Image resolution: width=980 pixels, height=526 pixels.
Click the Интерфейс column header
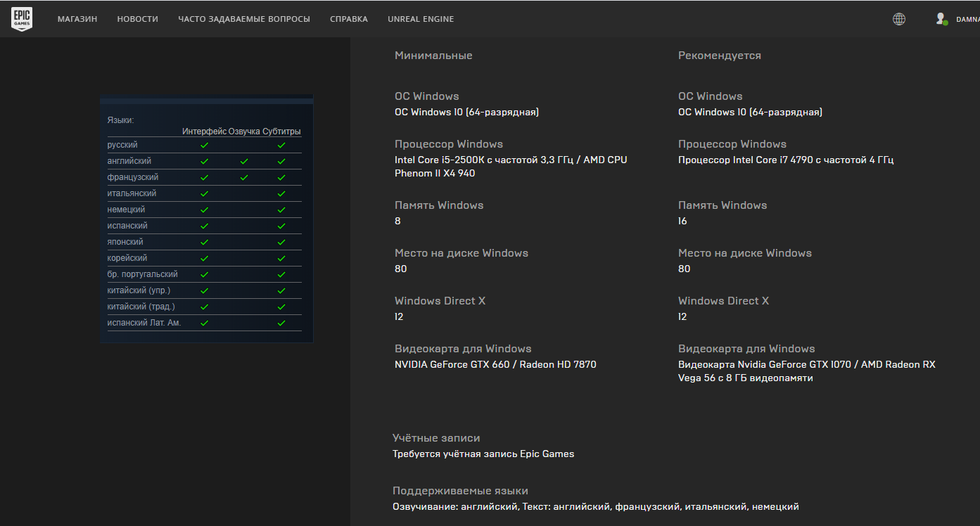coord(204,131)
